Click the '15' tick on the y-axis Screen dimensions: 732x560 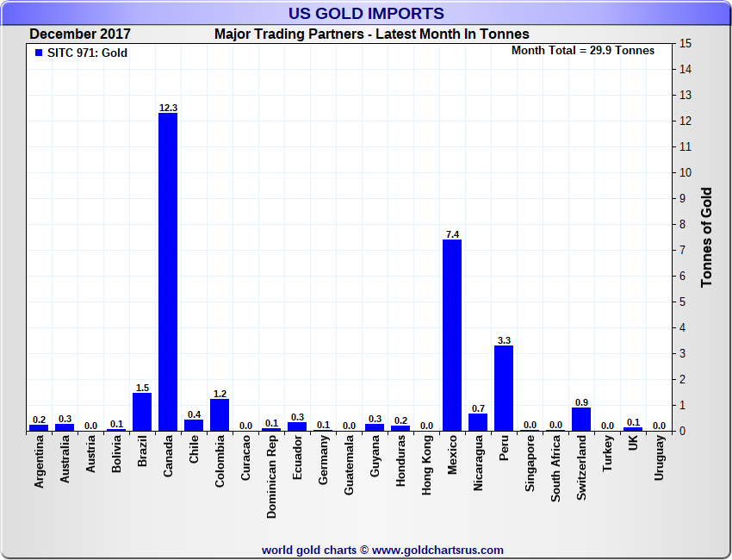(x=685, y=43)
